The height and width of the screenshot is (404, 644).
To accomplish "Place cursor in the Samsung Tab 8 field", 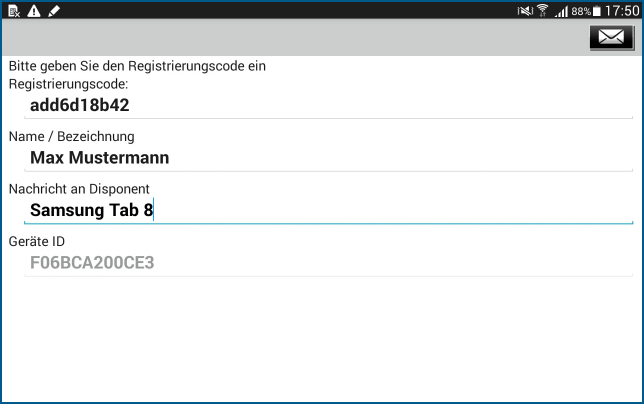I will click(328, 210).
